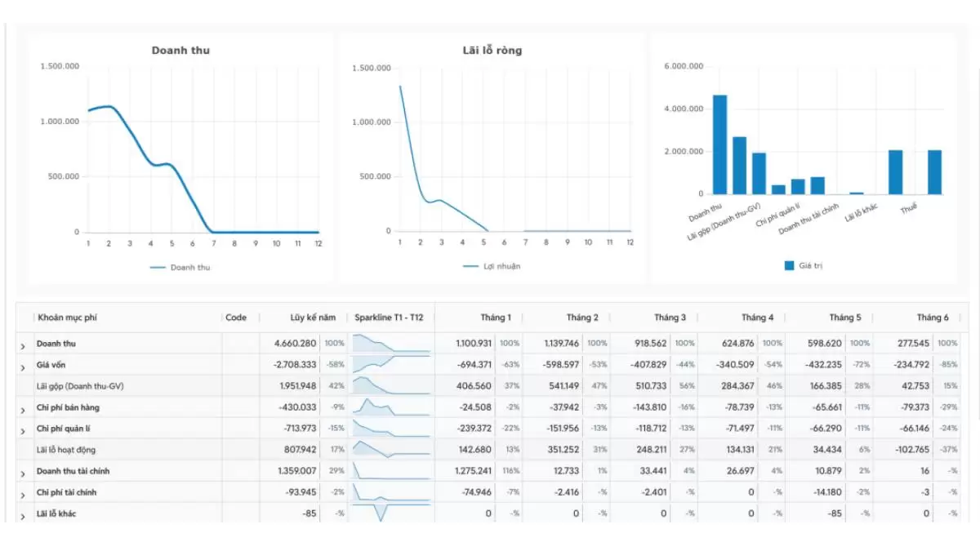Open the Doanh thu row sparkline
980x551 pixels.
click(x=390, y=344)
